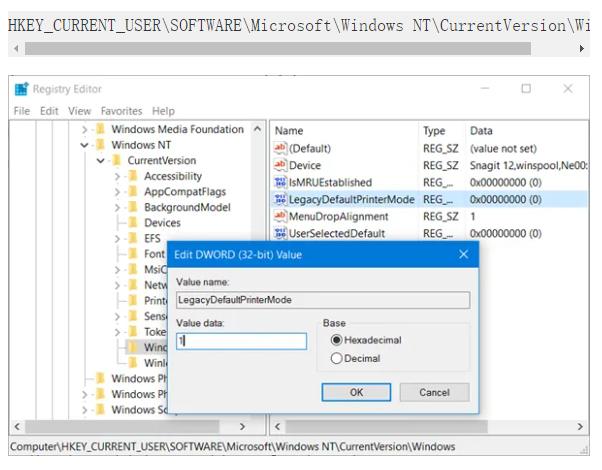Viewport: 602px width, 470px height.
Task: Click the string icon beside (Default) value
Action: 281,148
